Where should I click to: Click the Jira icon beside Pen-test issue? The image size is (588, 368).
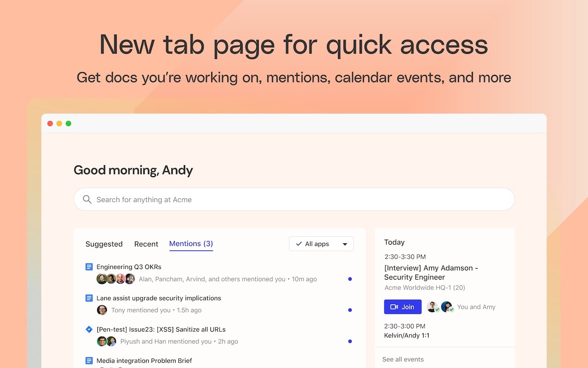89,329
